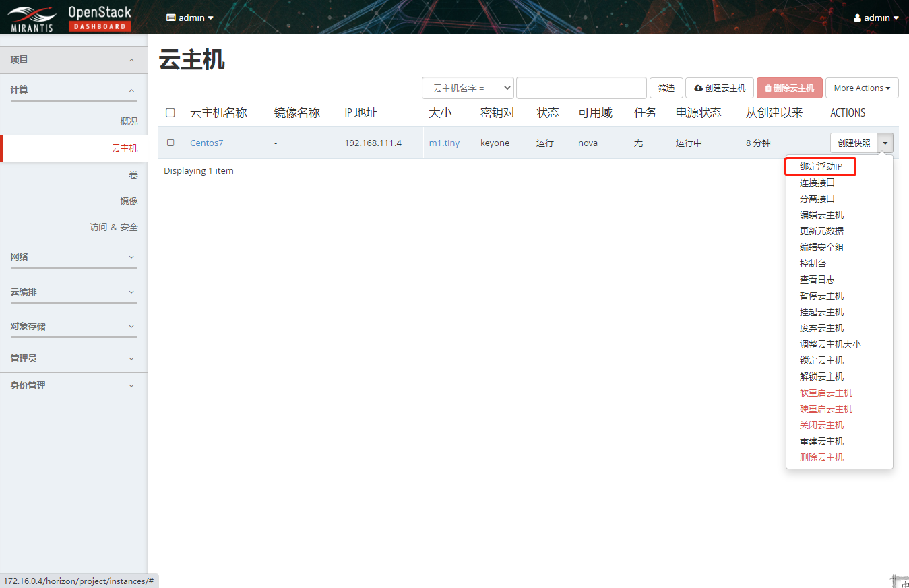
Task: Expand the 身份管理 sidebar section
Action: click(x=73, y=385)
